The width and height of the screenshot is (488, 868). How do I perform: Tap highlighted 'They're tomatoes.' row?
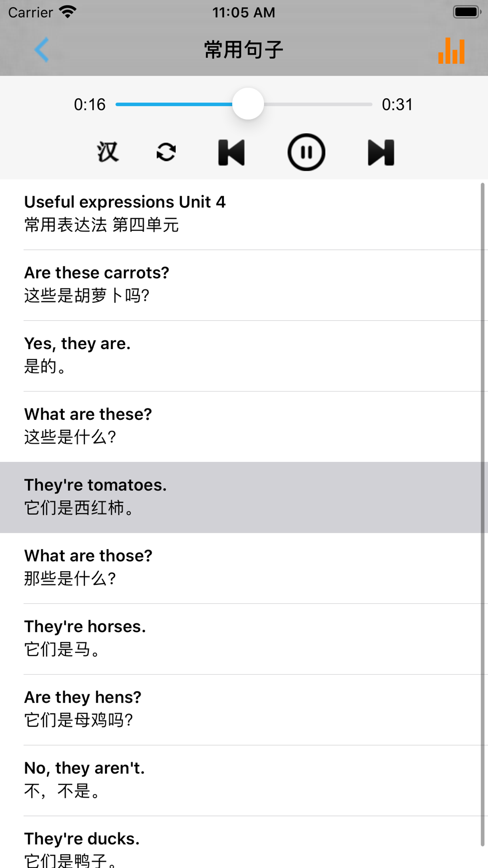pyautogui.click(x=244, y=497)
